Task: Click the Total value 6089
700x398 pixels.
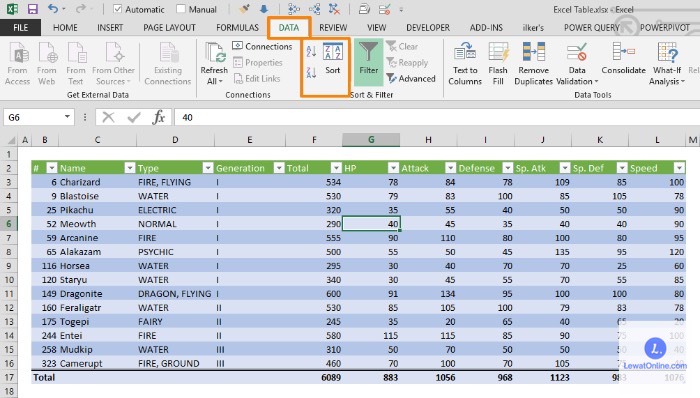Action: [x=314, y=377]
